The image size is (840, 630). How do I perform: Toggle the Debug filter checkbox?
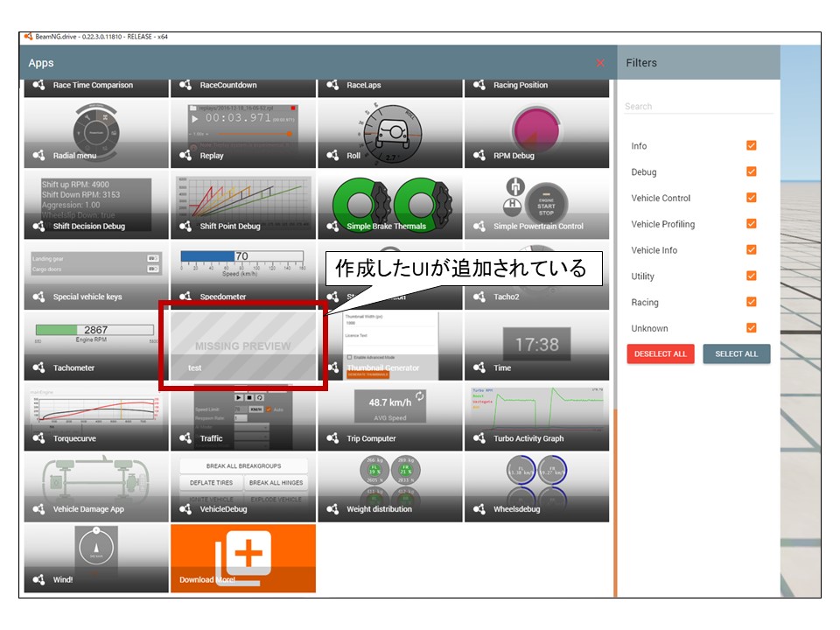coord(751,171)
